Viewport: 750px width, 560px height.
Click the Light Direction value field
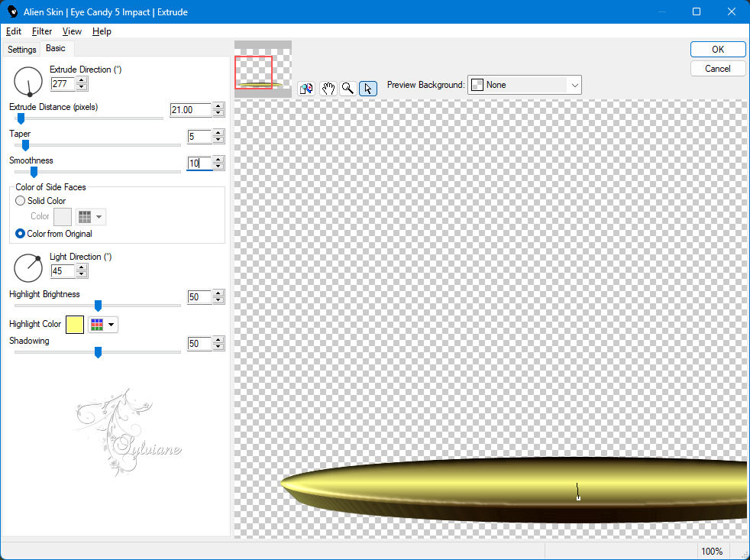tap(63, 271)
